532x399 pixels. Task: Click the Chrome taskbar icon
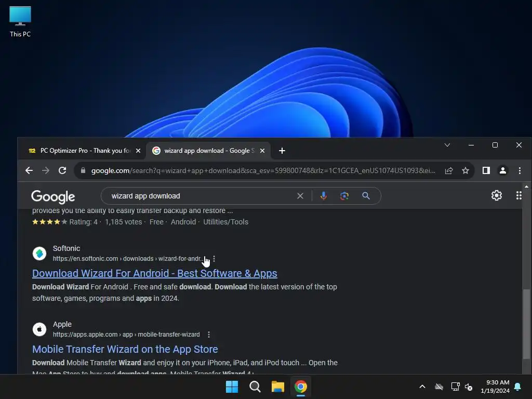[x=301, y=387]
